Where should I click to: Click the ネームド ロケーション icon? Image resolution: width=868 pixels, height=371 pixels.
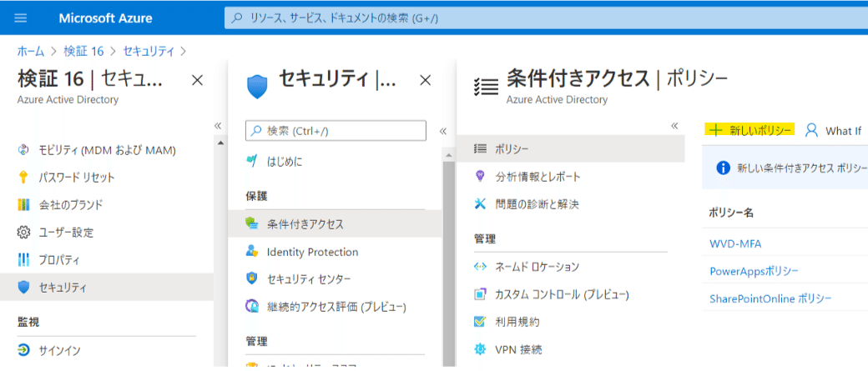(481, 267)
